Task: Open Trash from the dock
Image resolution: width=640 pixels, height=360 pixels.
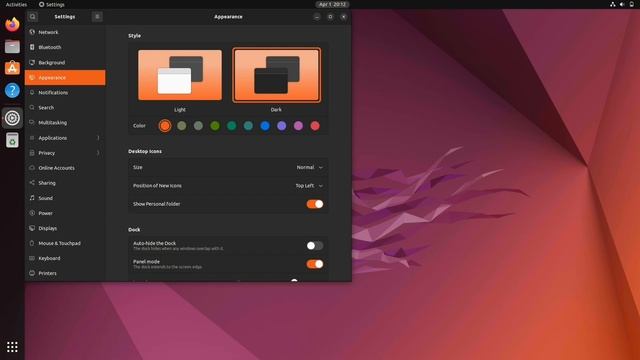Action: point(12,140)
